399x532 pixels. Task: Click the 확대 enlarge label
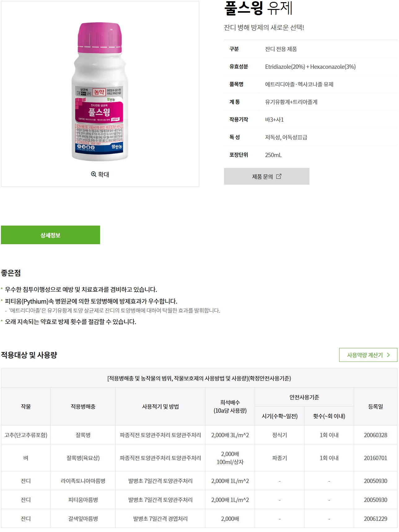click(104, 174)
